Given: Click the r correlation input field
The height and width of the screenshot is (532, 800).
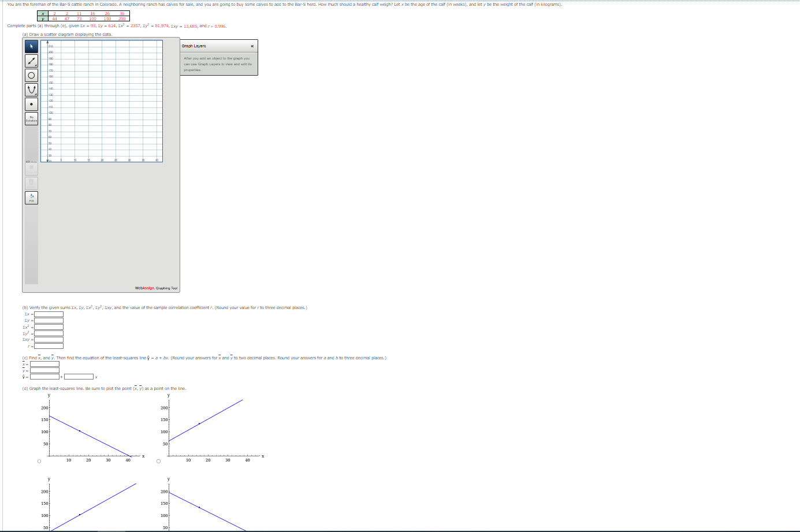Looking at the screenshot, I should pyautogui.click(x=49, y=347).
